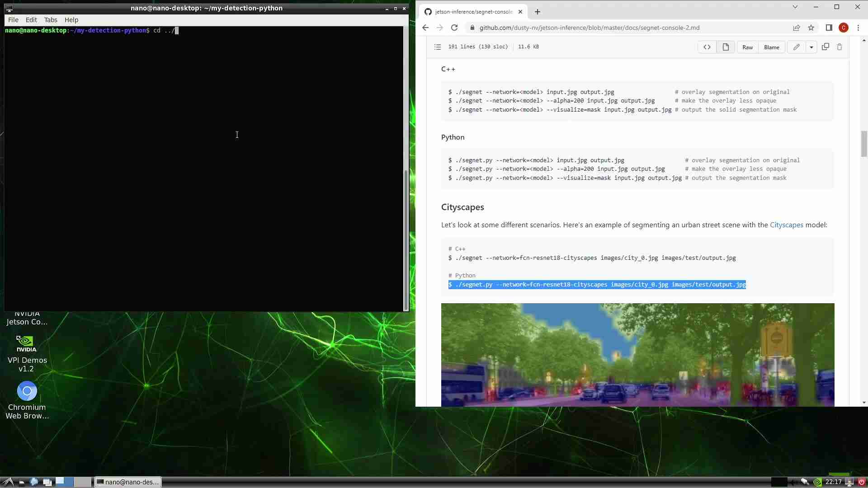This screenshot has width=868, height=488.
Task: Open the table of contents outline icon
Action: pos(437,47)
